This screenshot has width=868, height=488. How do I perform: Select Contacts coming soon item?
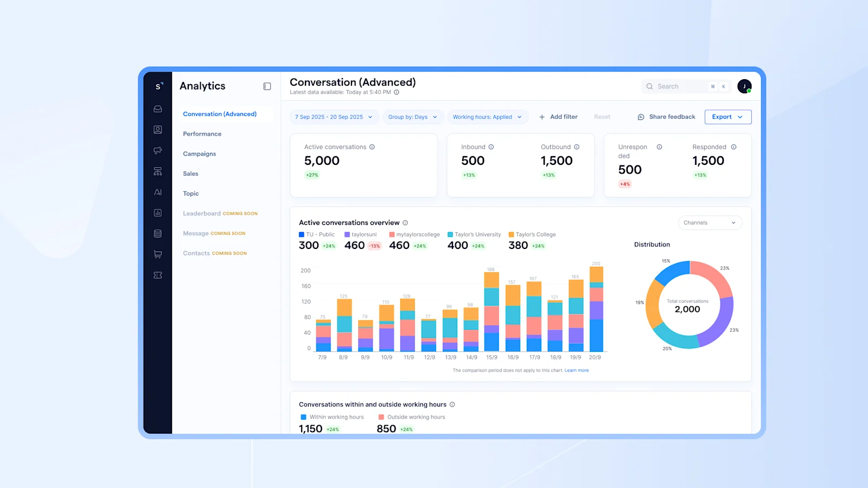(x=215, y=253)
